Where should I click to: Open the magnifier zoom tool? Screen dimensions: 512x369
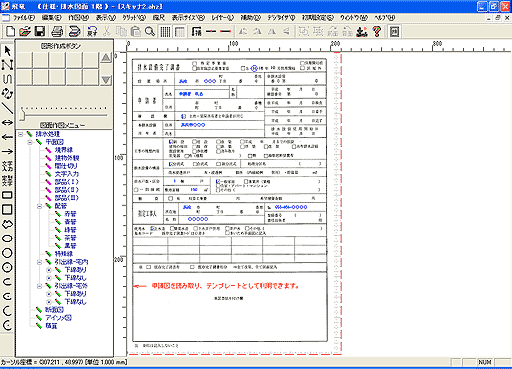coord(150,32)
